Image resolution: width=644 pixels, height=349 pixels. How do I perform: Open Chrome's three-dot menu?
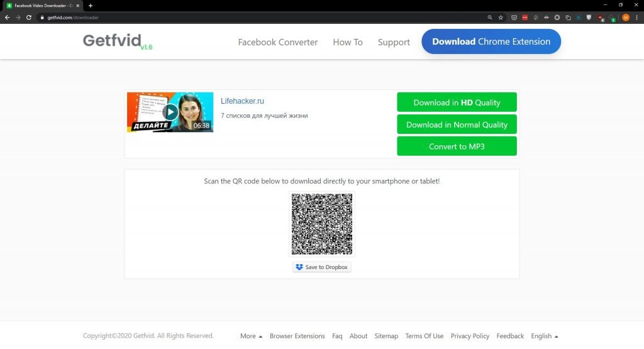(636, 18)
